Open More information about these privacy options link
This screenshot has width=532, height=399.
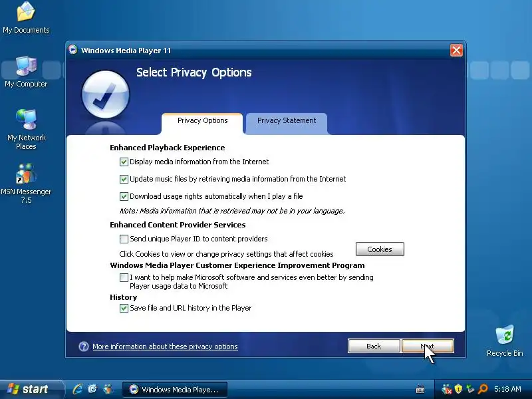coord(165,346)
